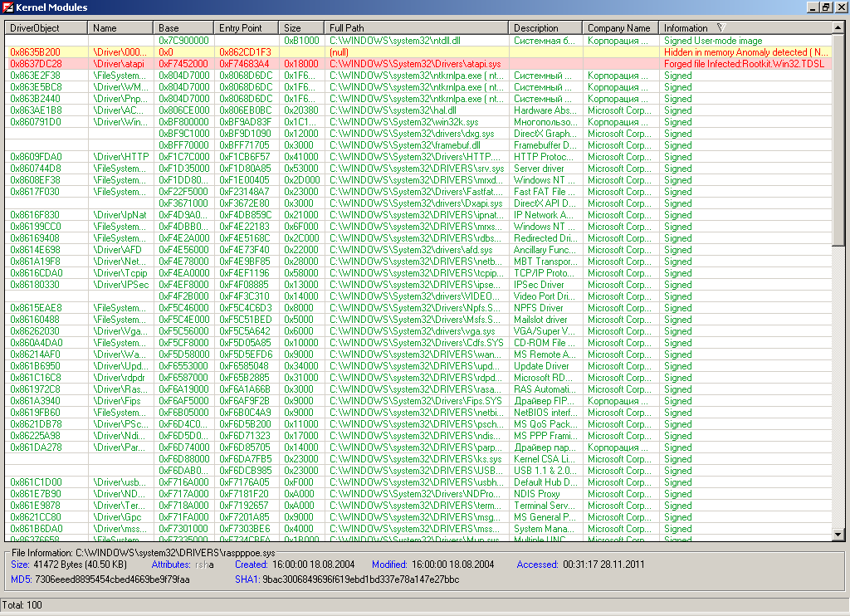Select the infected atapi.sys row
The height and width of the screenshot is (616, 850).
(418, 64)
